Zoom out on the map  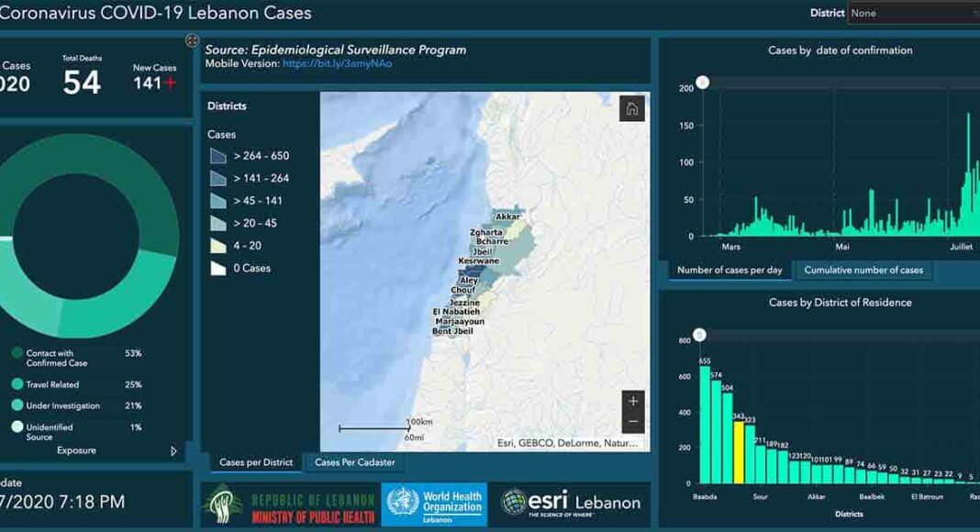click(x=633, y=423)
